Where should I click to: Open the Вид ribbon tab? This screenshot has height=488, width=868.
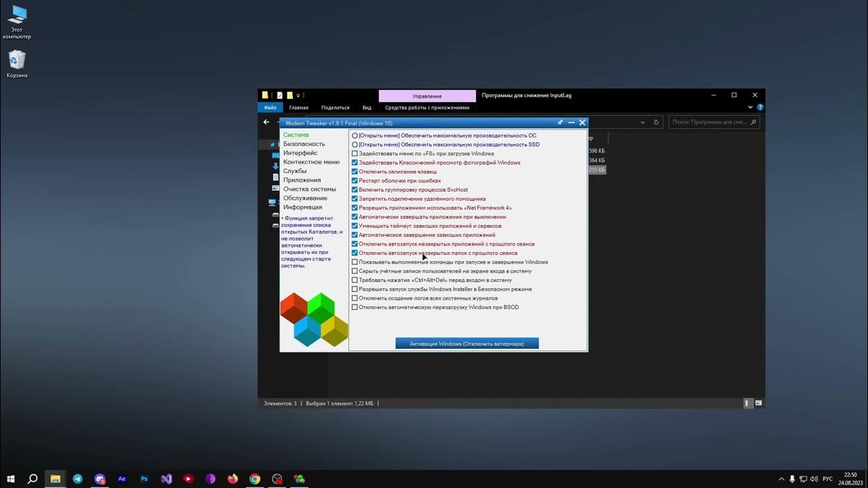(x=367, y=107)
